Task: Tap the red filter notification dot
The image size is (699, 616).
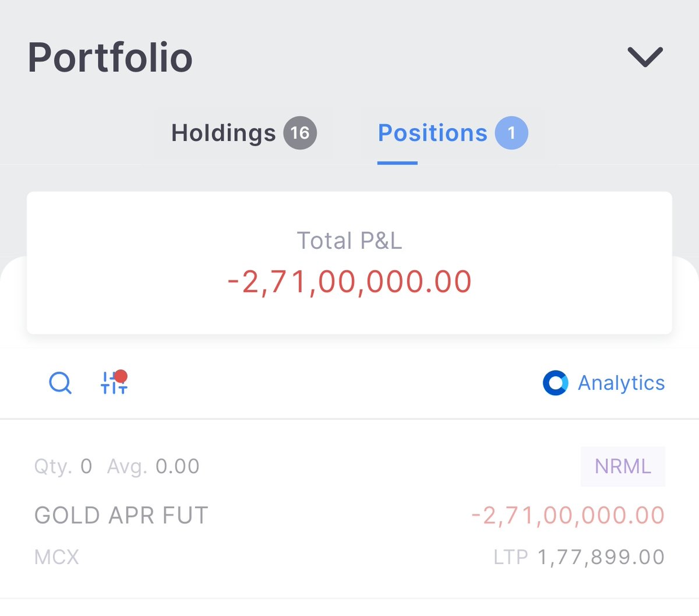Action: pyautogui.click(x=121, y=376)
